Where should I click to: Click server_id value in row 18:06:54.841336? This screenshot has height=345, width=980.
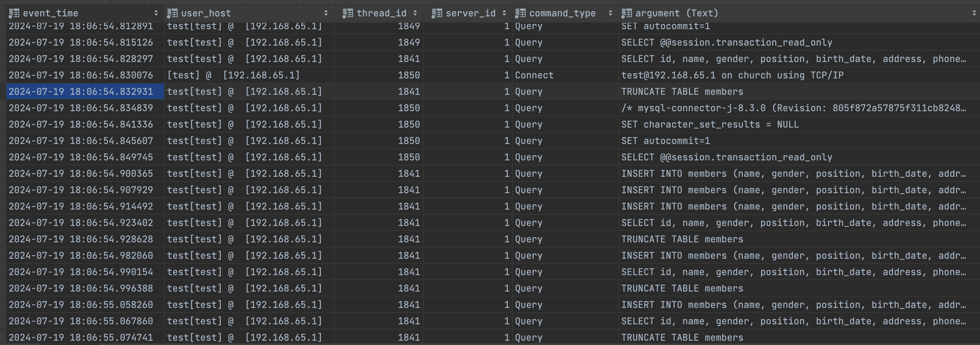[x=468, y=124]
